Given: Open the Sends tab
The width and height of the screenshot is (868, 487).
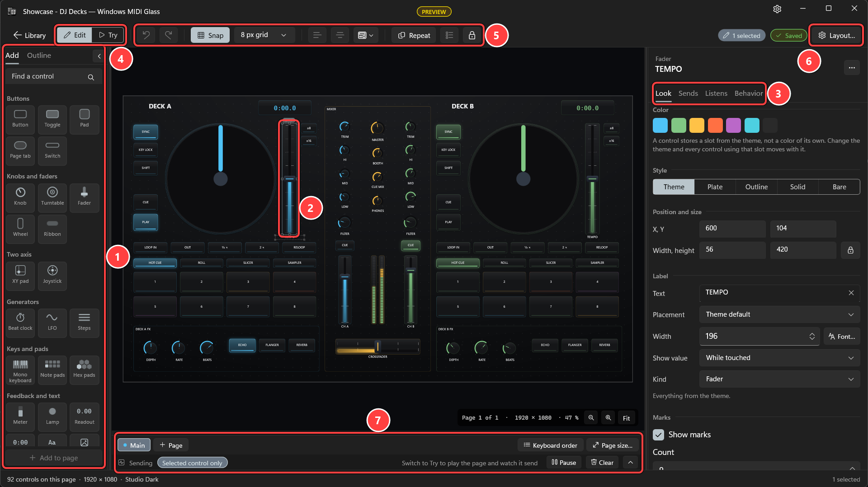Looking at the screenshot, I should [688, 94].
